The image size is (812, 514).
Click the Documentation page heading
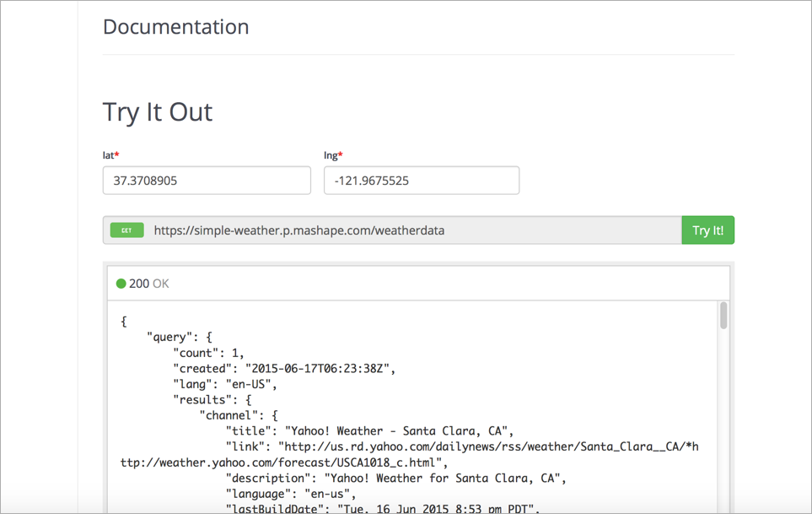point(175,27)
